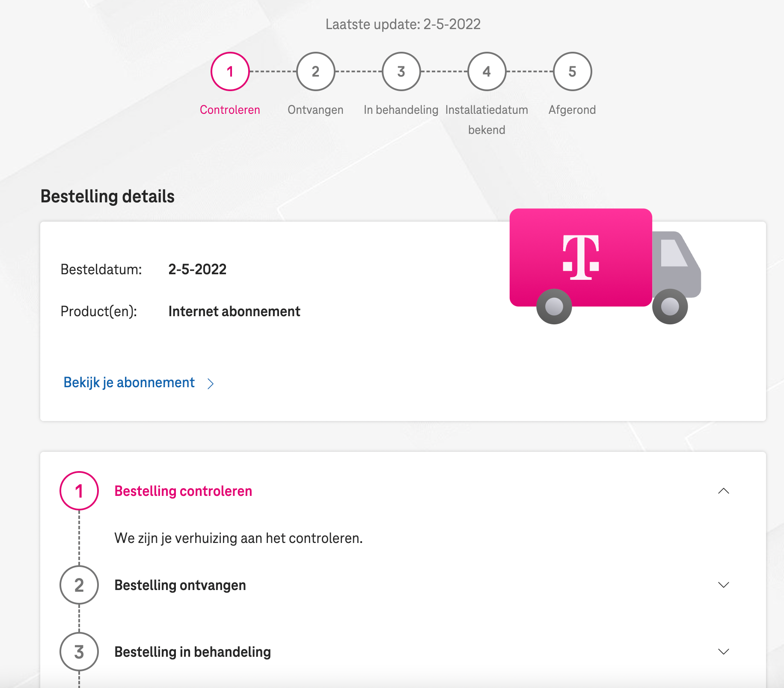The width and height of the screenshot is (784, 688).
Task: Open the Bekijk je abonnement link
Action: point(129,383)
